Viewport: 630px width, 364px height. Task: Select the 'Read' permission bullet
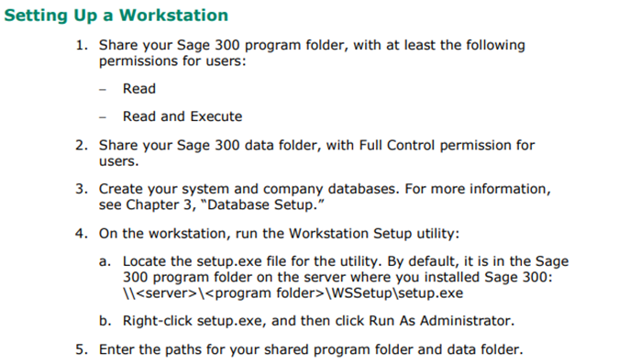139,88
